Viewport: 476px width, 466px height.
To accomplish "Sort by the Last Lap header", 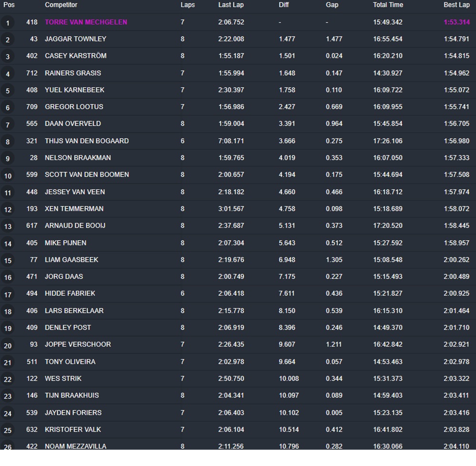I will pos(231,5).
